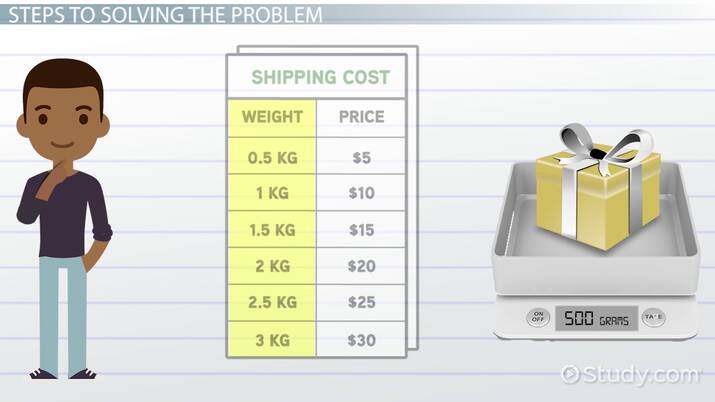Screen dimensions: 715x402
Task: Click the $20 price cell
Action: pos(361,267)
